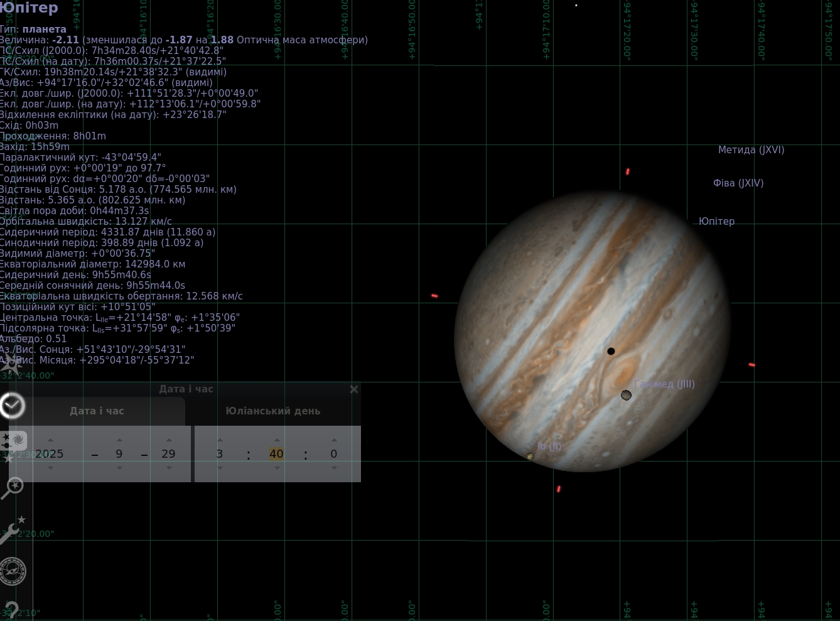
Task: Click Ganymede's black shadow on Jupiter
Action: coord(611,351)
